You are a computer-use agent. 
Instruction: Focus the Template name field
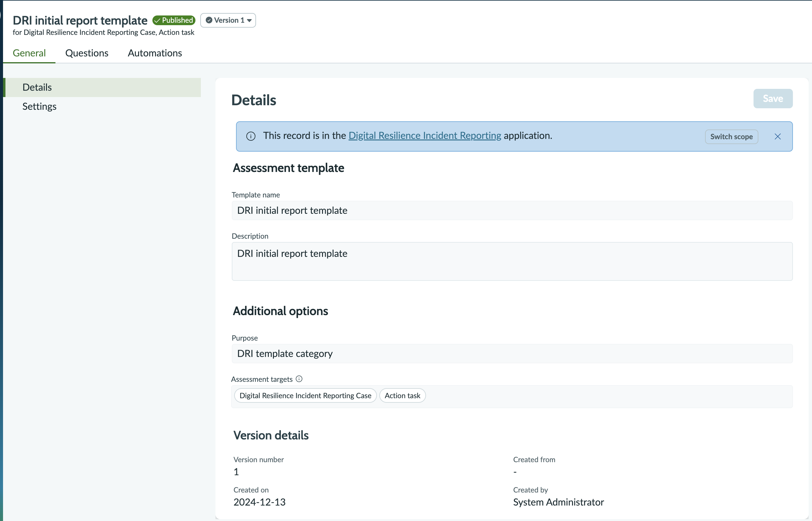(512, 210)
